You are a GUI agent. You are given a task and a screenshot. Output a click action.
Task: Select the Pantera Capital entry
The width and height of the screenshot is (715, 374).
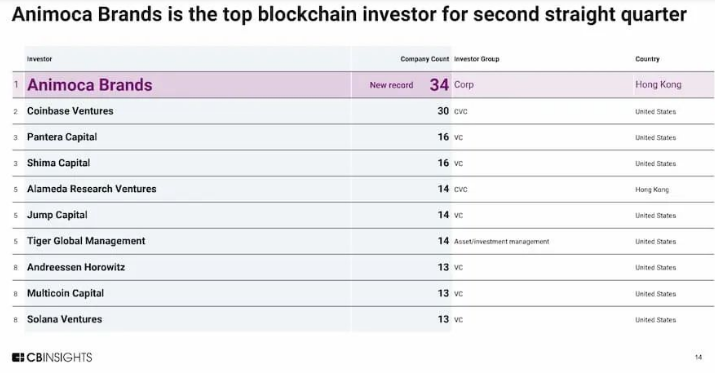pyautogui.click(x=62, y=137)
